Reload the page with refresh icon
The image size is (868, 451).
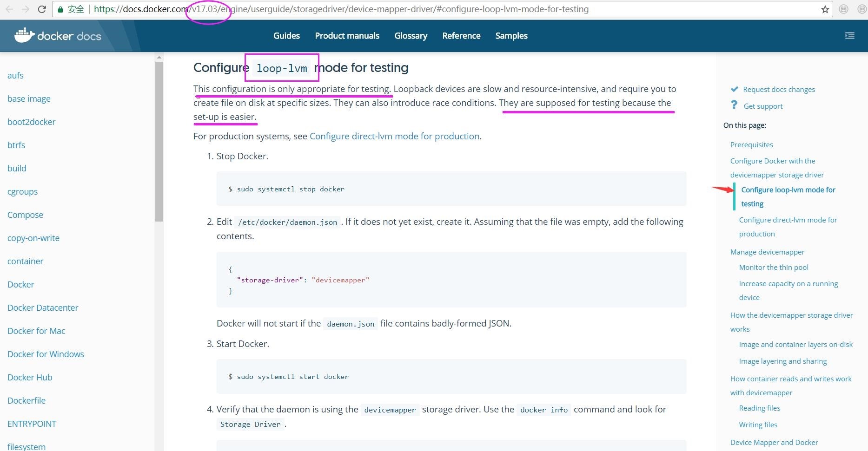coord(42,9)
